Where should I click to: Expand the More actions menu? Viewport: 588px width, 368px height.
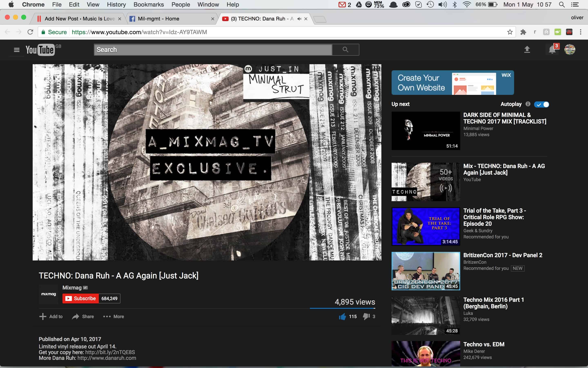(114, 316)
